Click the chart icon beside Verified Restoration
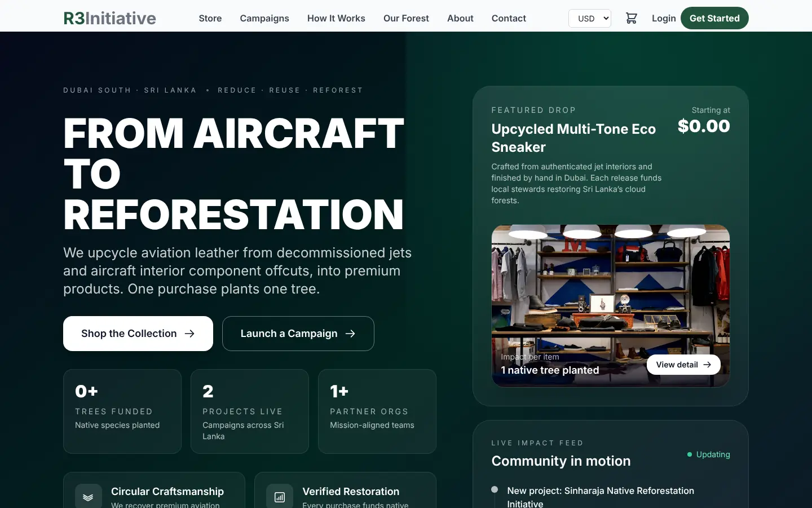The height and width of the screenshot is (508, 812). click(x=280, y=497)
